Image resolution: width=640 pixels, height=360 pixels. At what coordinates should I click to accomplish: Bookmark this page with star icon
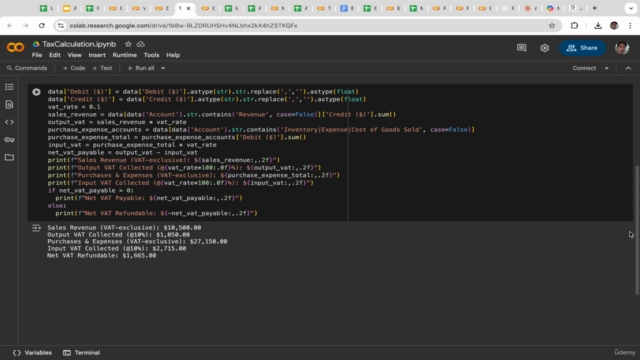click(552, 25)
